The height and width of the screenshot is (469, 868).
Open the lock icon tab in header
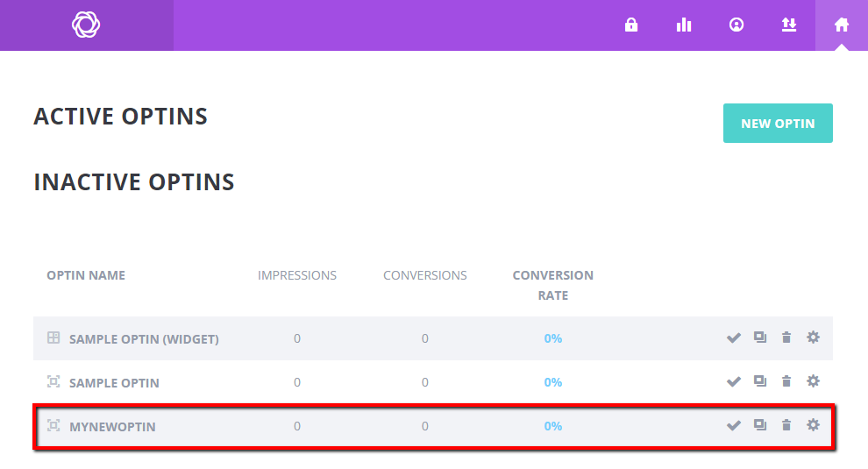(631, 25)
